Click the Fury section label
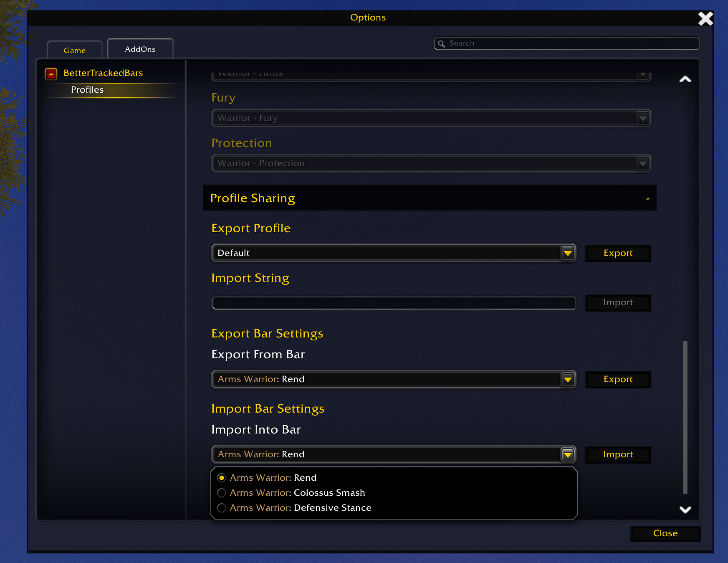Viewport: 728px width, 563px height. (223, 98)
